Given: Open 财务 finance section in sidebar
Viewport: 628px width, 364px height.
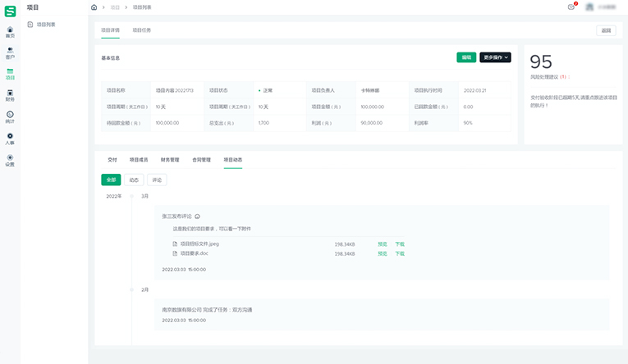Looking at the screenshot, I should pos(10,95).
